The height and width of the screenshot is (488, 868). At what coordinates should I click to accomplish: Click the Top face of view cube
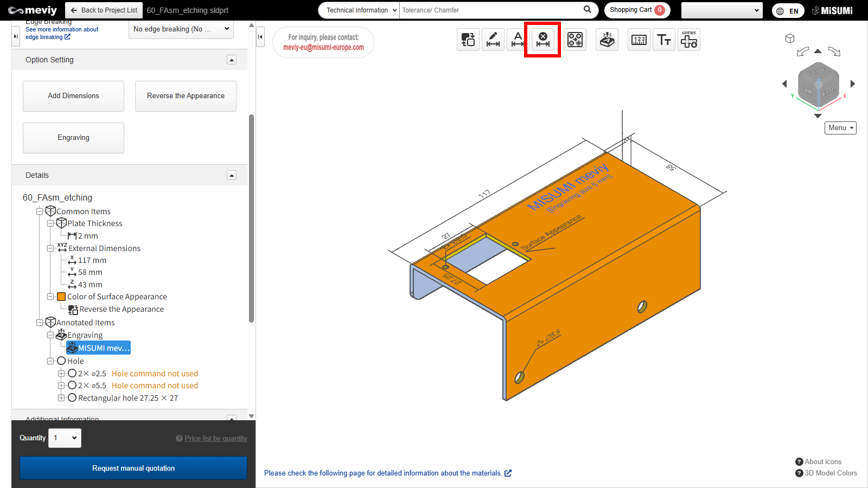tap(818, 71)
